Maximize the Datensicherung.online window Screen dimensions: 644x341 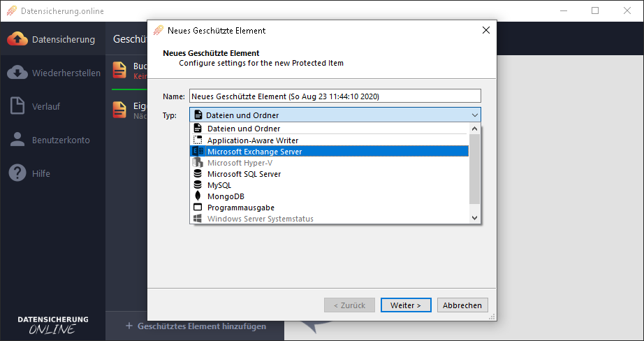(595, 10)
